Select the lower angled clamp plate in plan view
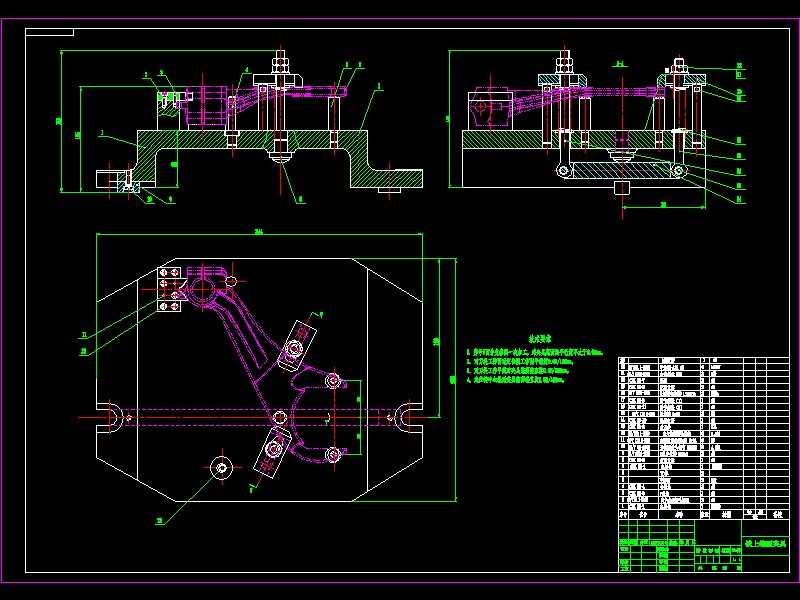 pos(272,452)
